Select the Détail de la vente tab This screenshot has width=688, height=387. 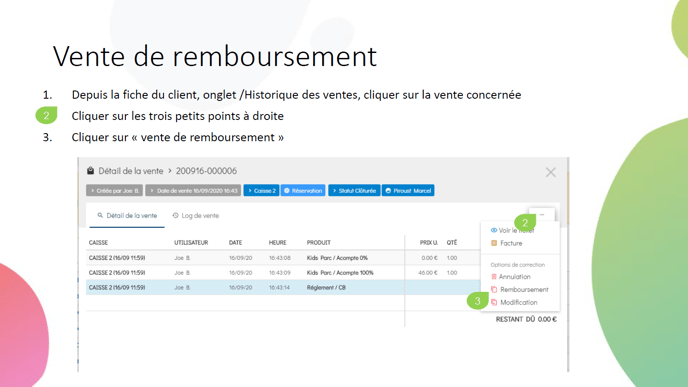pos(127,215)
